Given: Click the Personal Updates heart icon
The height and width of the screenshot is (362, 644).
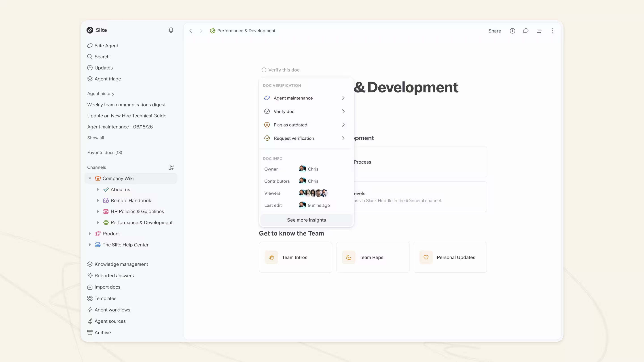Looking at the screenshot, I should (x=426, y=257).
